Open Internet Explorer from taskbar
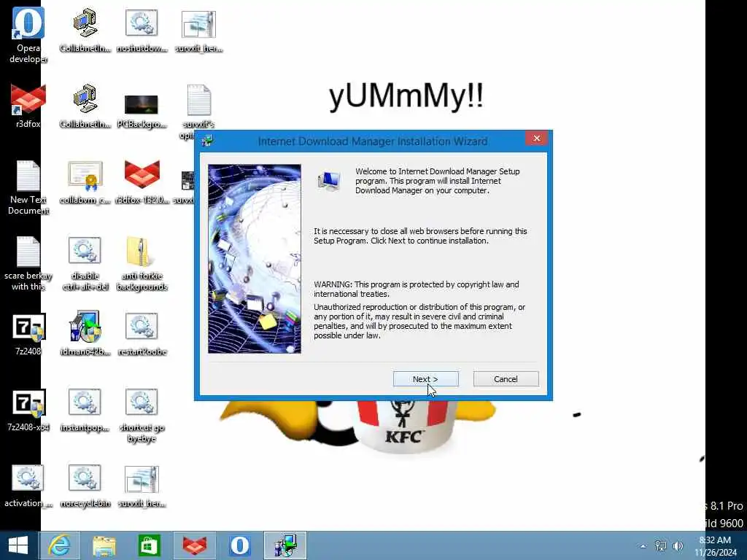747x560 pixels. click(60, 545)
